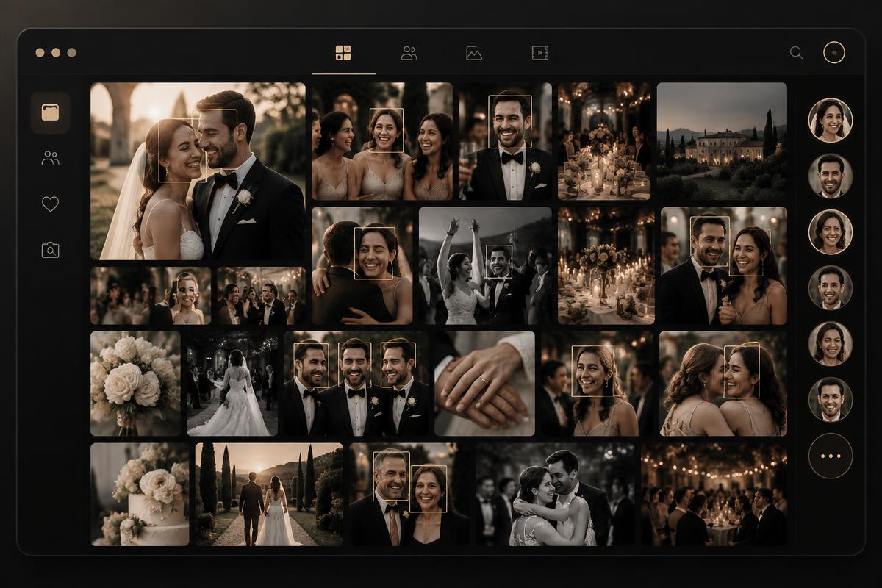
Task: Open two women face to face photo
Action: [x=723, y=383]
